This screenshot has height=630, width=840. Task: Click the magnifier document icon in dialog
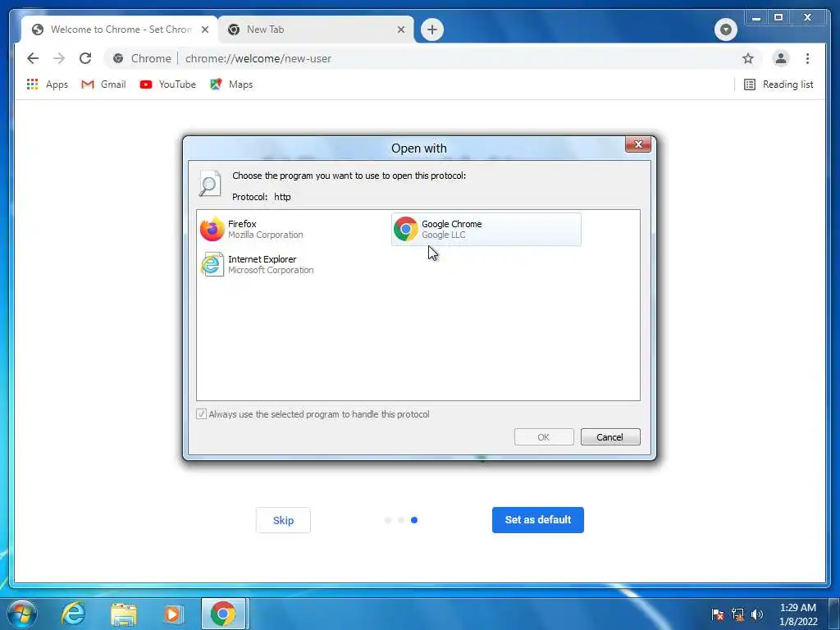[210, 184]
